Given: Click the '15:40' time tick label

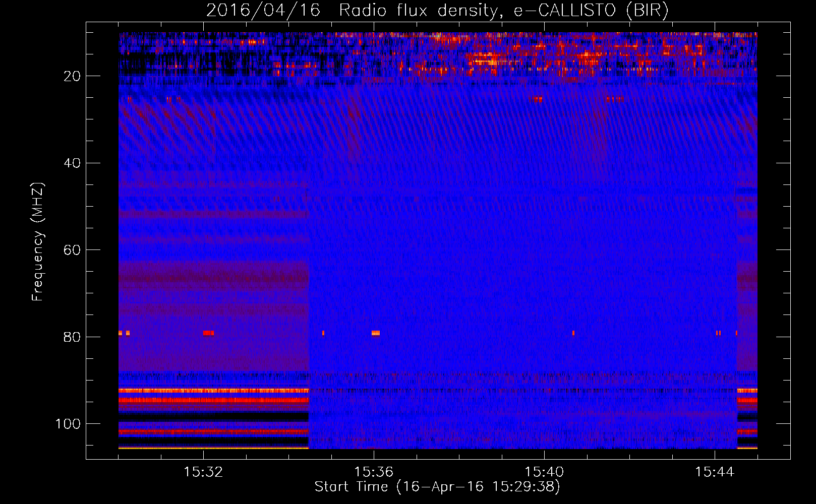Looking at the screenshot, I should (544, 472).
